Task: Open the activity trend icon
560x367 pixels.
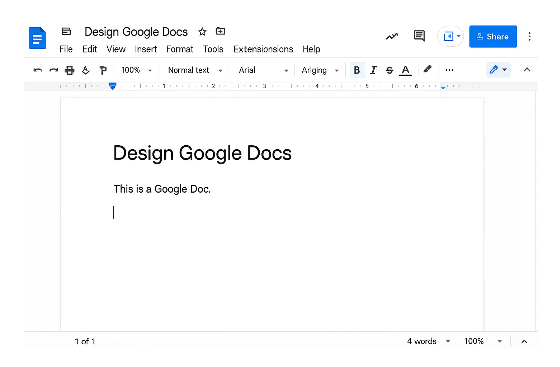Action: 392,36
